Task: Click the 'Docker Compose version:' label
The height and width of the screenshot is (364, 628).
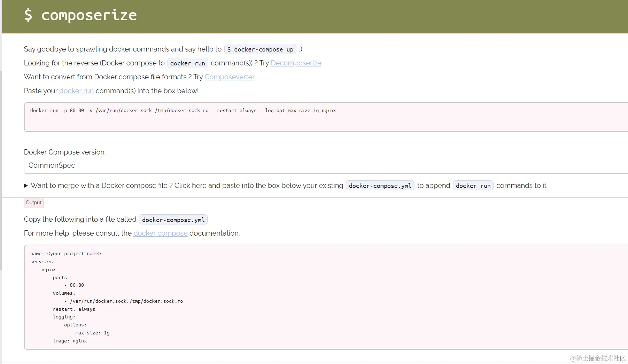Action: click(65, 152)
